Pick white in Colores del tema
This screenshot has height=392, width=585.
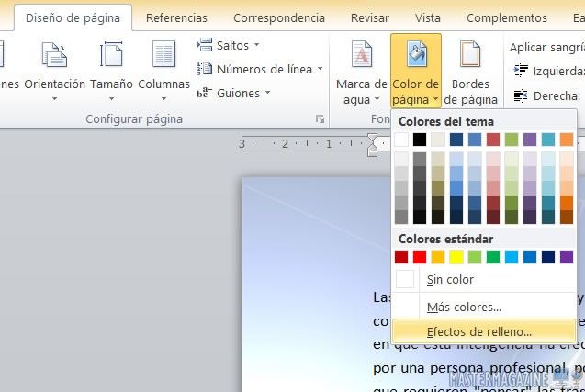click(401, 140)
